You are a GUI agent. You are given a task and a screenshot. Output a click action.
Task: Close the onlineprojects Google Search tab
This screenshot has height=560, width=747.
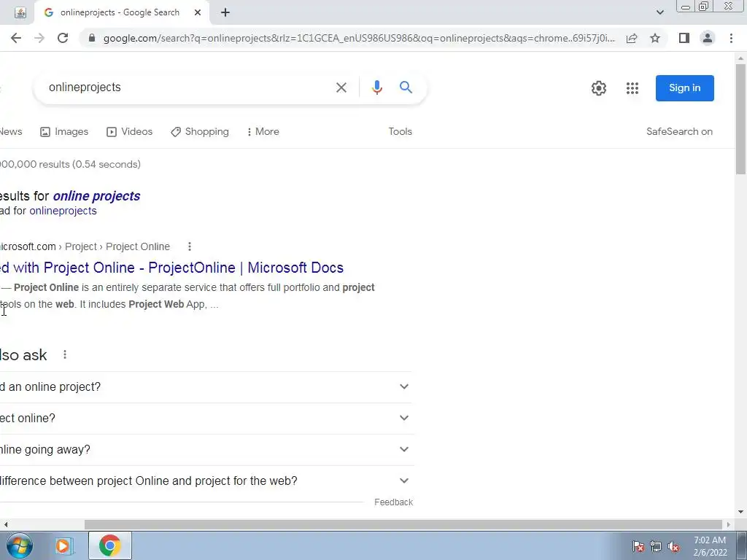pos(198,13)
